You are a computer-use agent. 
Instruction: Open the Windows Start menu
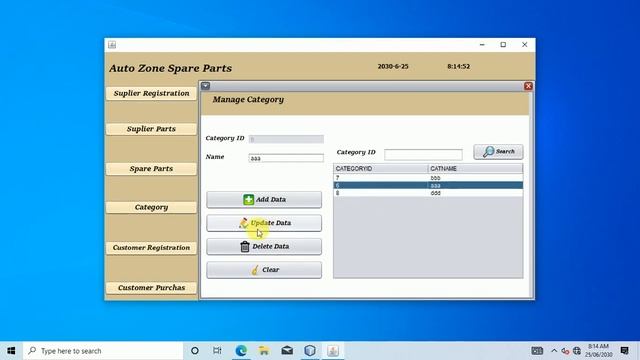[x=11, y=351]
